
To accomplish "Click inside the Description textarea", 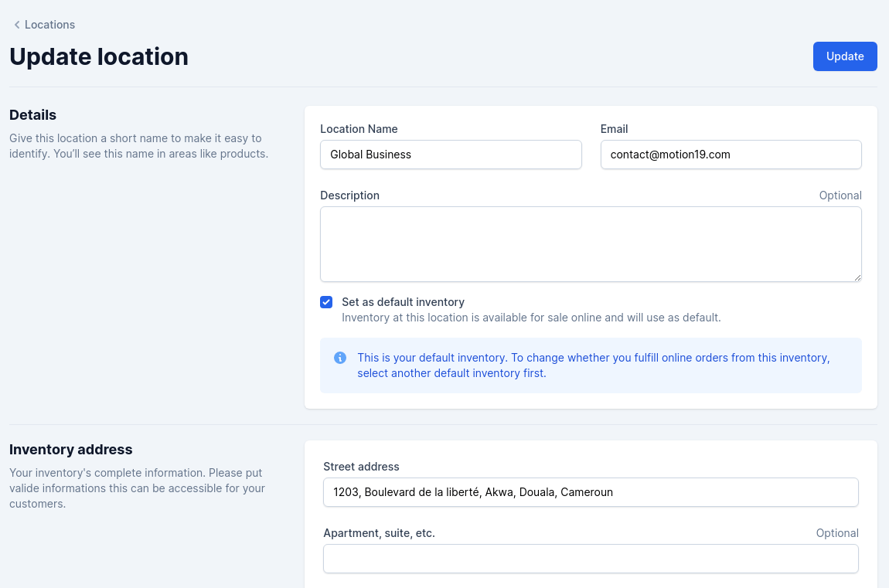I will coord(591,244).
